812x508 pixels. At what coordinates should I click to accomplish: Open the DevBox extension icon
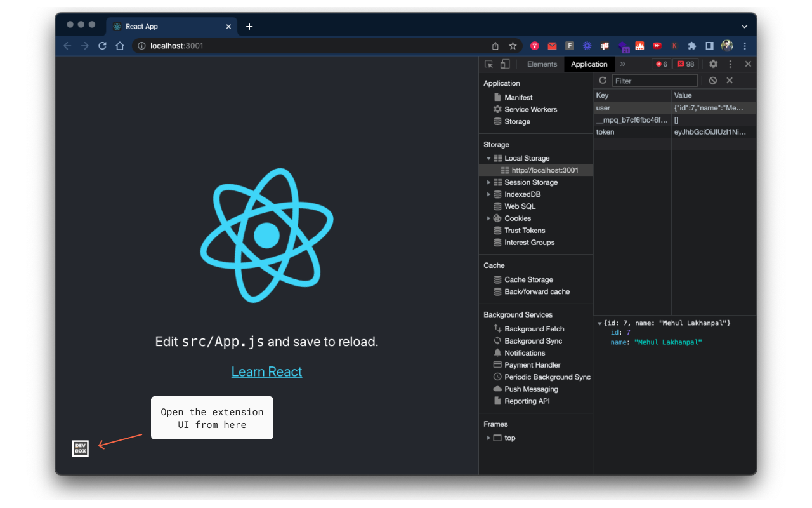81,448
